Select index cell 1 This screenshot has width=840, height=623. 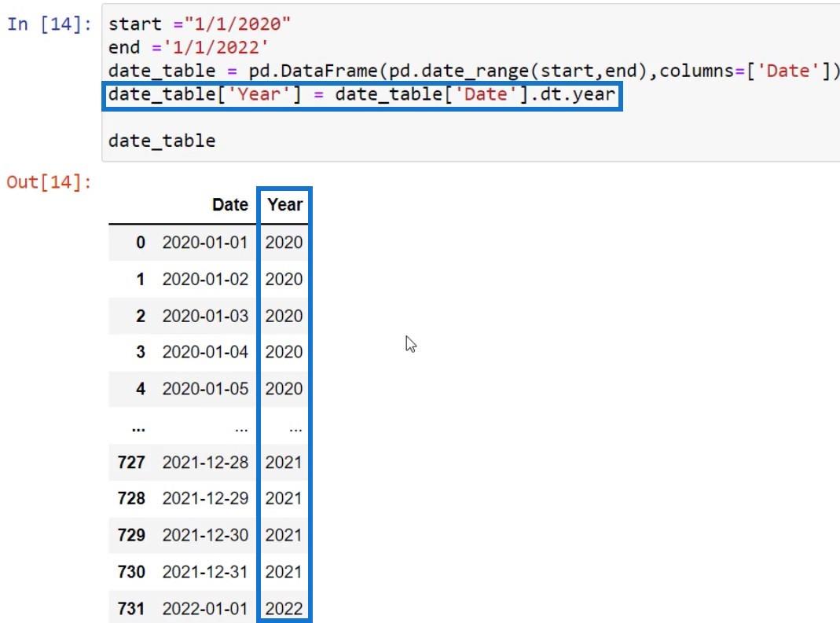pos(141,279)
